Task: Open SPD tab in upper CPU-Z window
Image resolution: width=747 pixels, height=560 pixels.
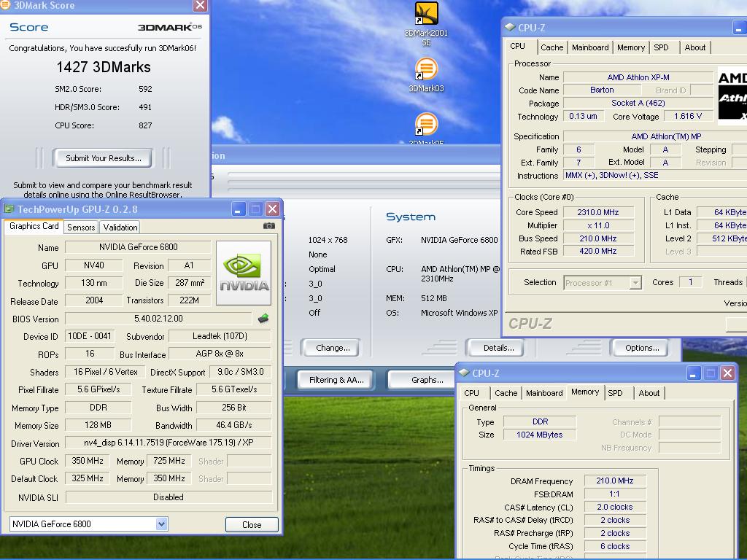Action: (x=661, y=47)
